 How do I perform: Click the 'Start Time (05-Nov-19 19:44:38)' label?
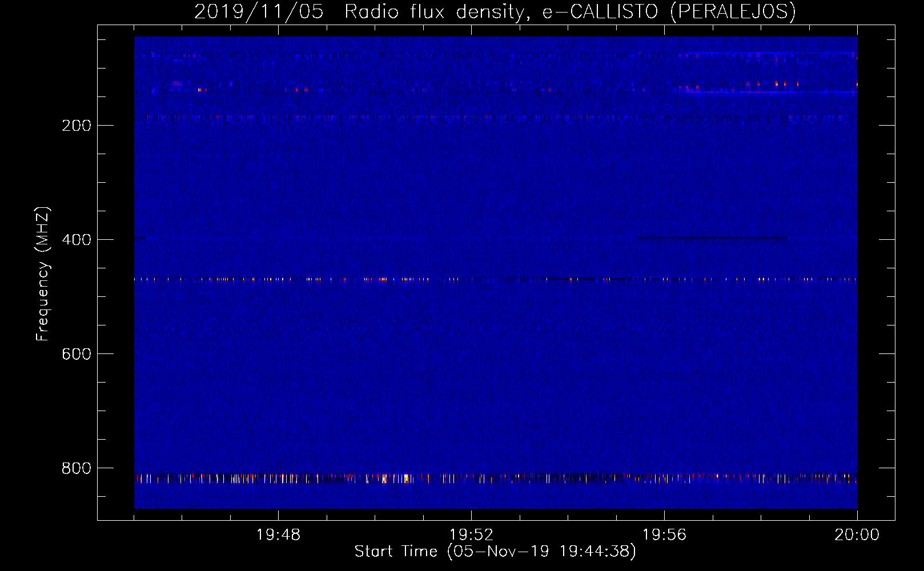[x=495, y=552]
